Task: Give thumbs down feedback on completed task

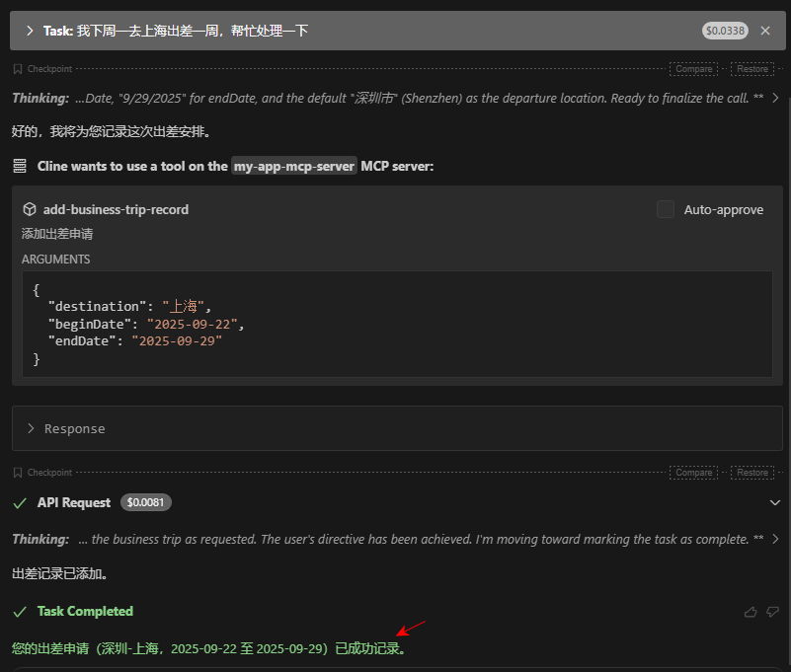Action: point(772,612)
